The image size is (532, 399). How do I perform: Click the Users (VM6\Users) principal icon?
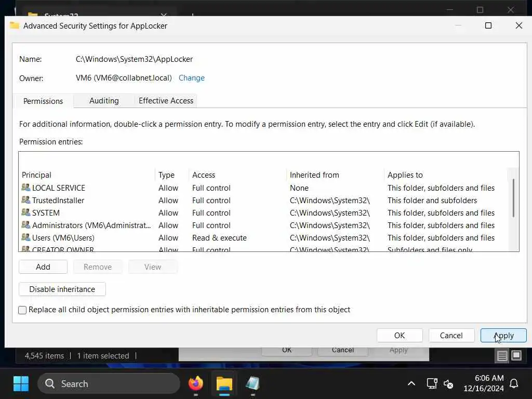(26, 237)
